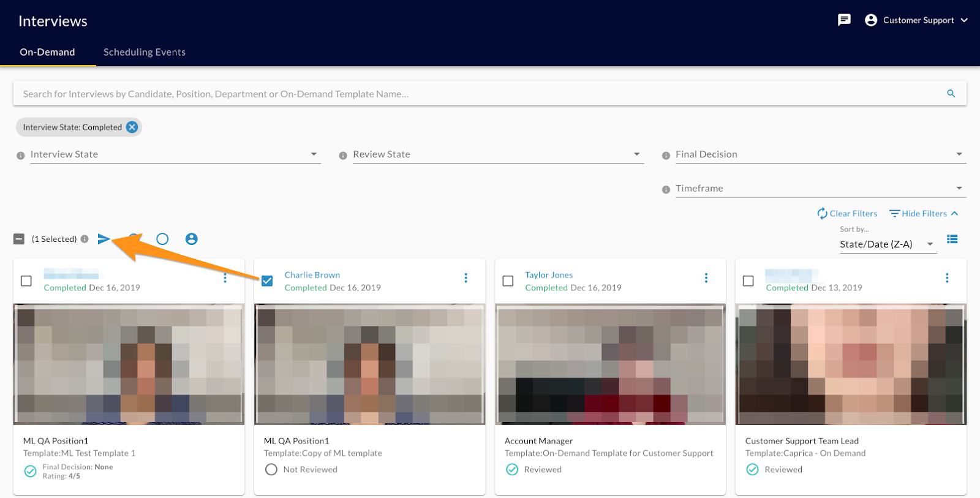
Task: Open three-dot menu on Charlie Brown card
Action: click(466, 278)
